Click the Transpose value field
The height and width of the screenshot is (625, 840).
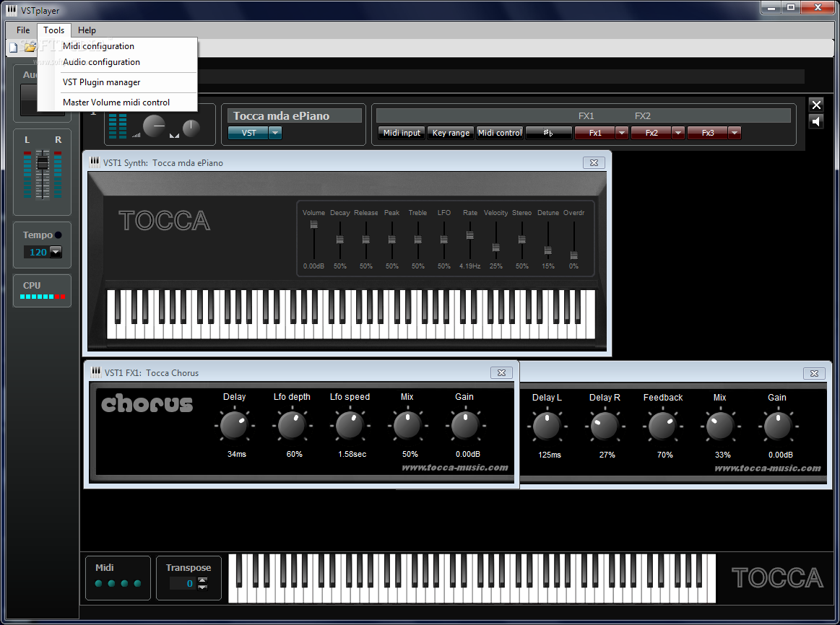(183, 583)
